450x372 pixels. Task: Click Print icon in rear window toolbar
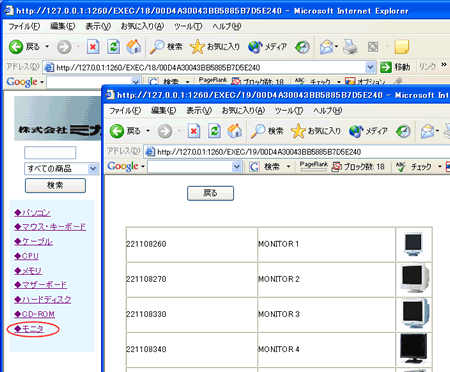(350, 47)
